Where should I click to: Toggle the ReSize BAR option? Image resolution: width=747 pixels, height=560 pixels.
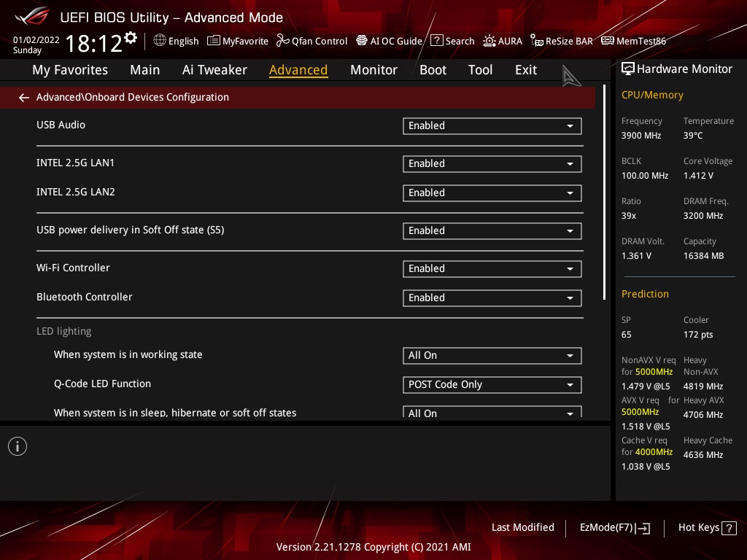pyautogui.click(x=561, y=41)
